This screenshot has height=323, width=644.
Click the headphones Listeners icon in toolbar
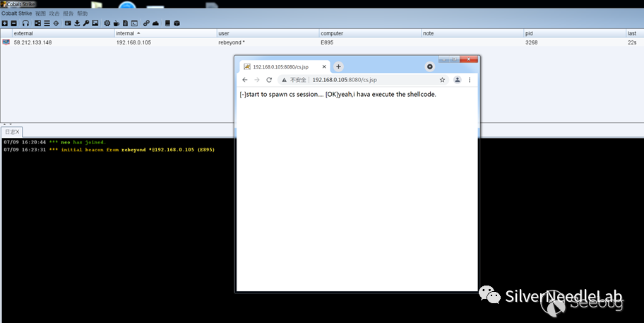pyautogui.click(x=25, y=23)
